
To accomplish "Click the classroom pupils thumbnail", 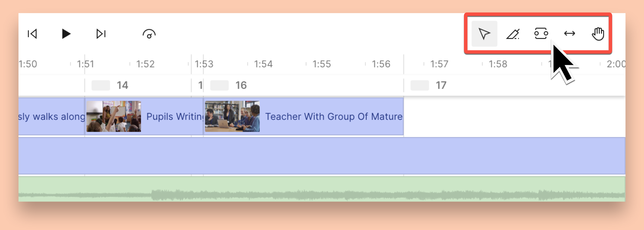I will pos(114,116).
